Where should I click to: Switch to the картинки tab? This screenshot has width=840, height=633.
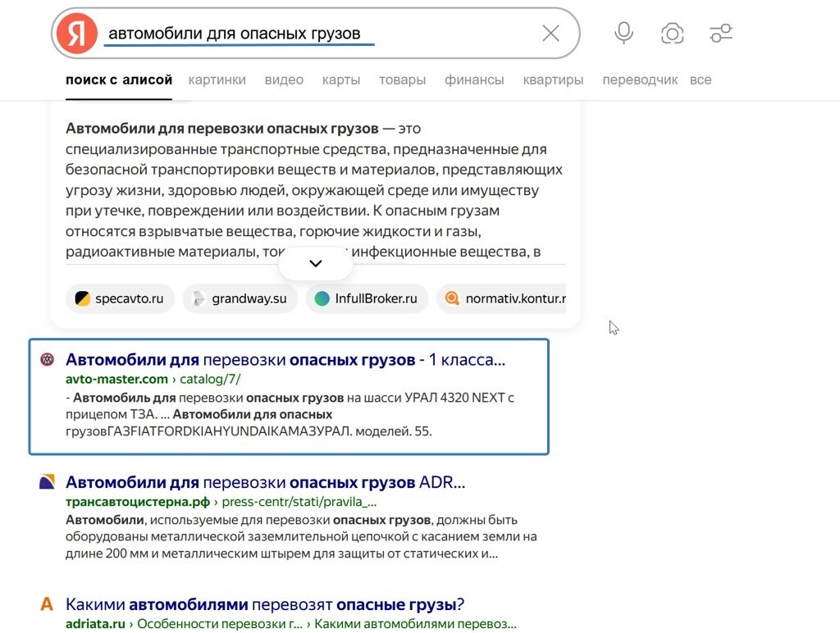217,80
